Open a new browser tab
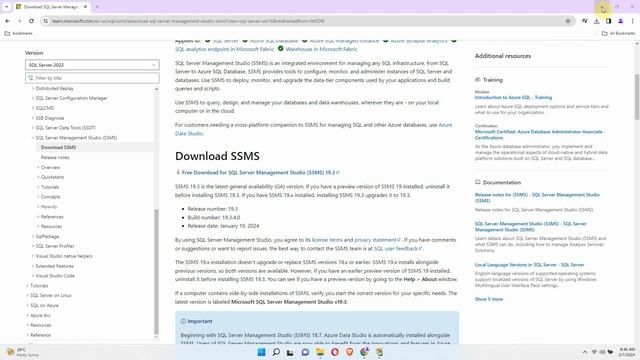Screen dimensions: 640x360 [97, 7]
